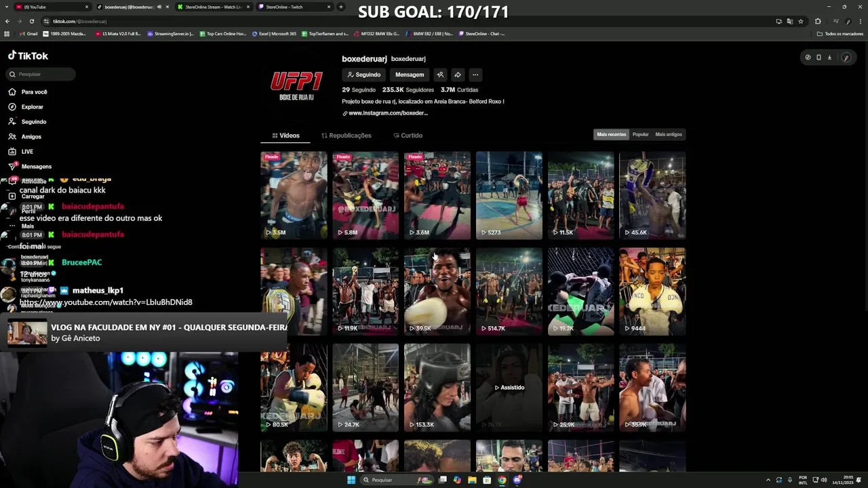Image resolution: width=868 pixels, height=488 pixels.
Task: Open the video with 514.7K views
Action: [509, 291]
